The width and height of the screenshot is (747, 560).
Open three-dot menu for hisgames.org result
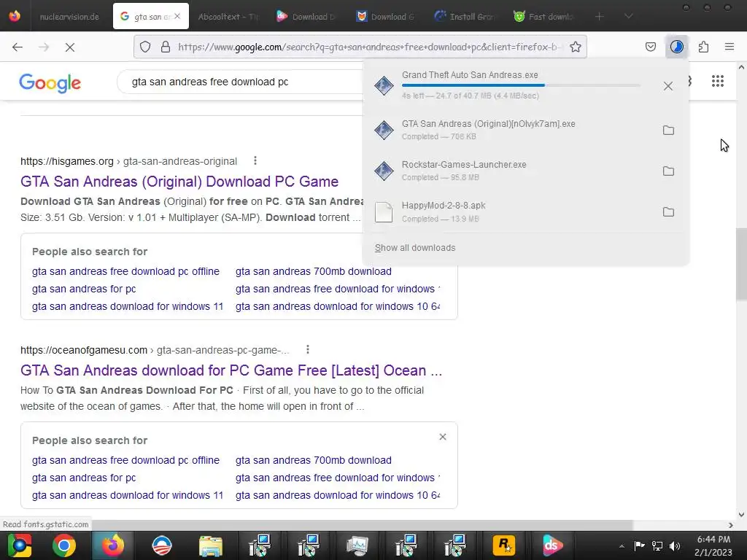point(255,160)
